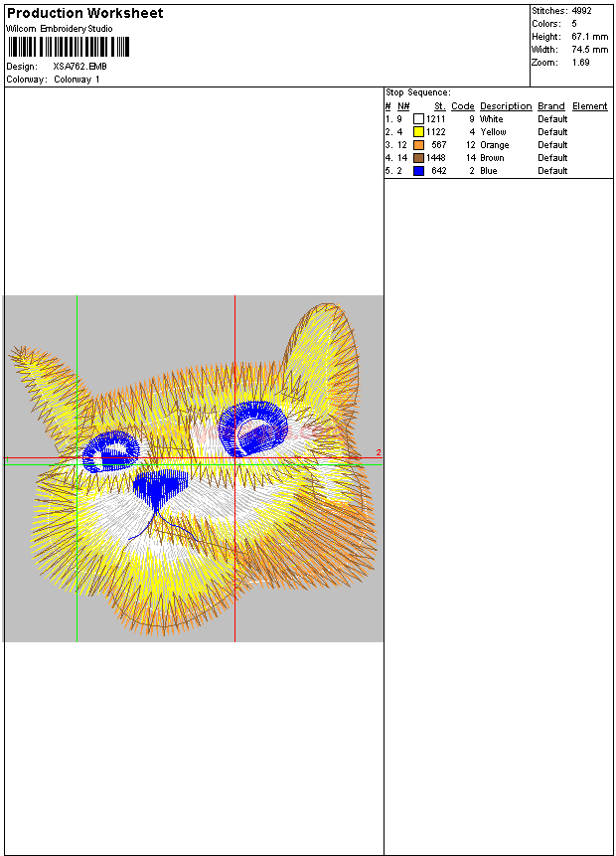Viewport: 616px width, 856px height.
Task: Click the Brand column header
Action: 551,106
